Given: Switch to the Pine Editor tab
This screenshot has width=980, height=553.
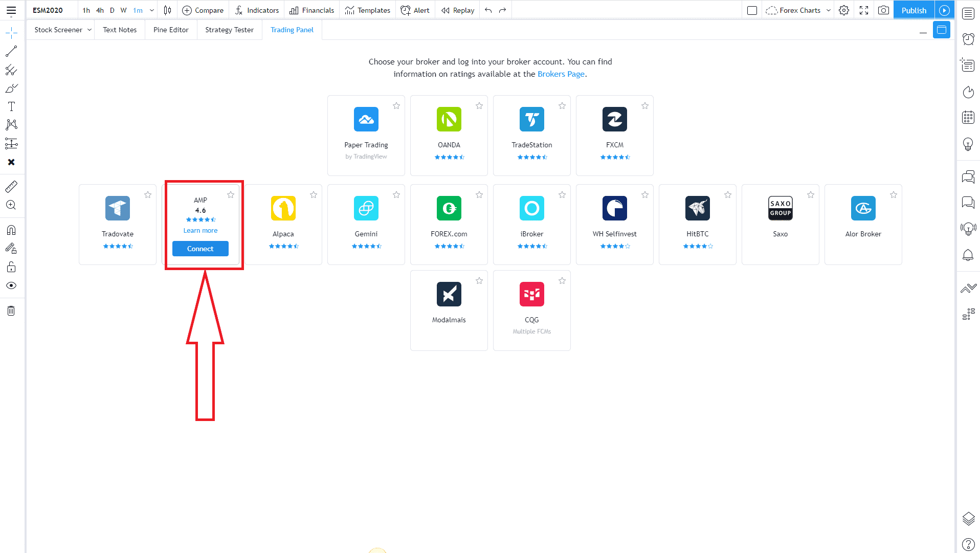Looking at the screenshot, I should (x=170, y=30).
